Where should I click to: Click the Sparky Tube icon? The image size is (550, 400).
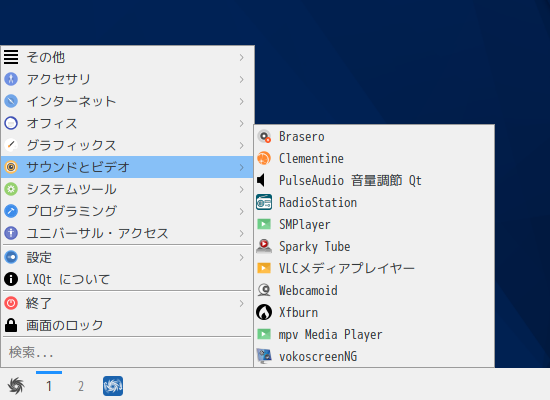(264, 246)
